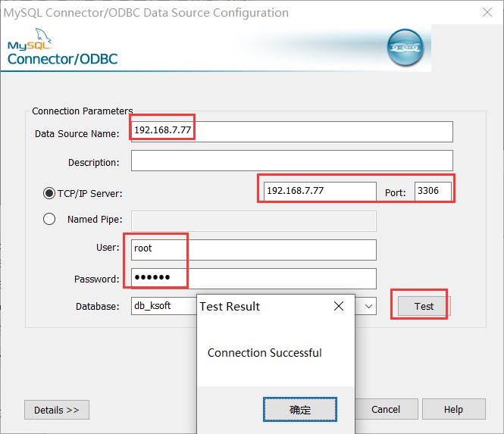Select the Named Pipe radio button
Image resolution: width=504 pixels, height=434 pixels.
pos(50,219)
